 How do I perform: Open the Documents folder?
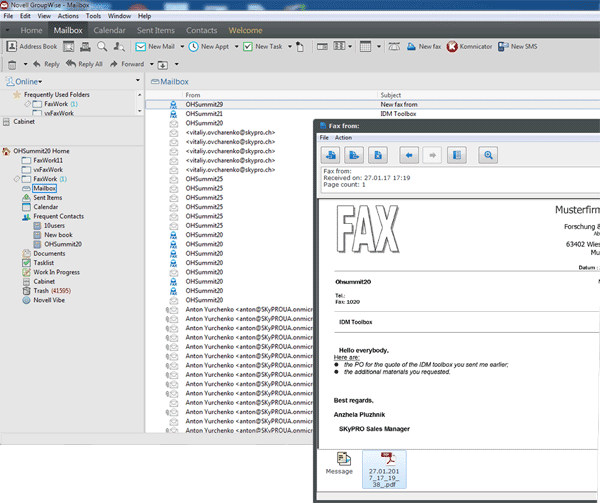tap(49, 253)
